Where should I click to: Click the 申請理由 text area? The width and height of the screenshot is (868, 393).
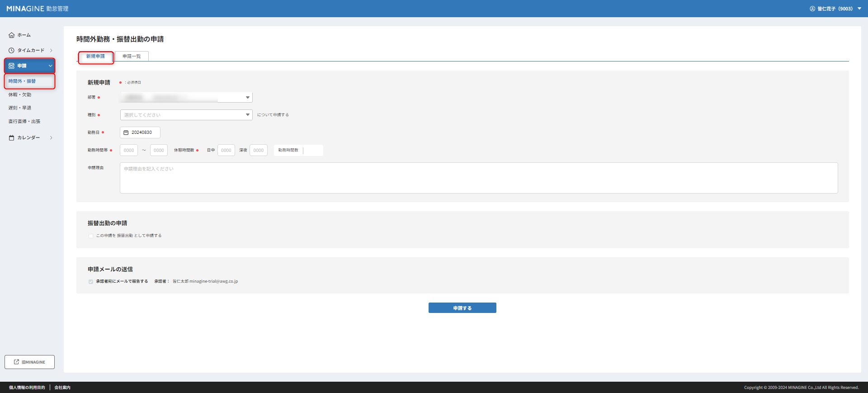click(478, 178)
